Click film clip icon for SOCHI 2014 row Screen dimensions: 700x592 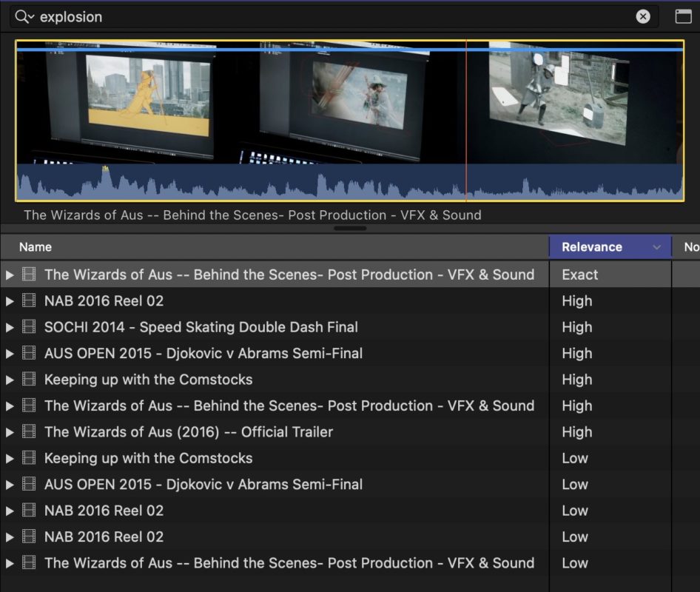[29, 327]
